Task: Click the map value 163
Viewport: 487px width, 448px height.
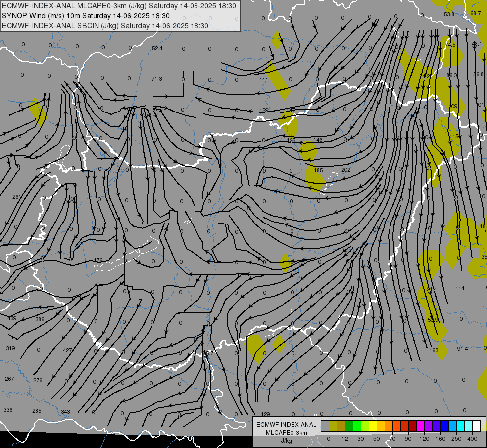Action: click(x=434, y=350)
